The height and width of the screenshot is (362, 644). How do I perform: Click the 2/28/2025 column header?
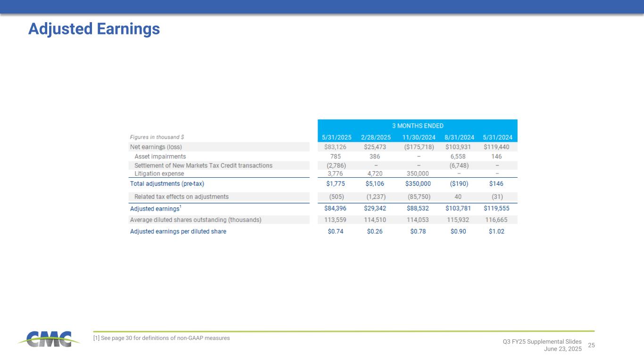click(376, 138)
